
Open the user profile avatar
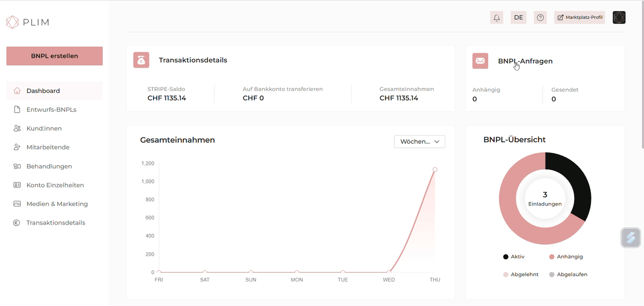[x=619, y=18]
